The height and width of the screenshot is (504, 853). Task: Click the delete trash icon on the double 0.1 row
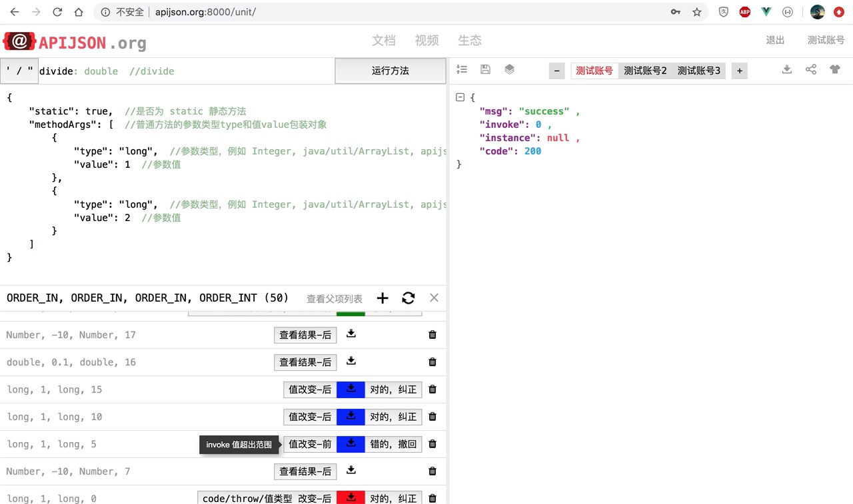[x=432, y=362]
